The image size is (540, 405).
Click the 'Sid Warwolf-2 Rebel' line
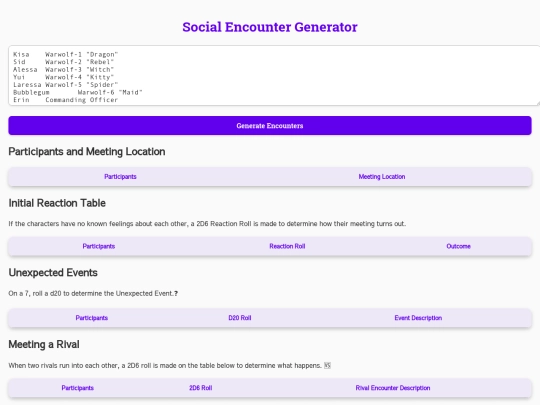[x=63, y=62]
